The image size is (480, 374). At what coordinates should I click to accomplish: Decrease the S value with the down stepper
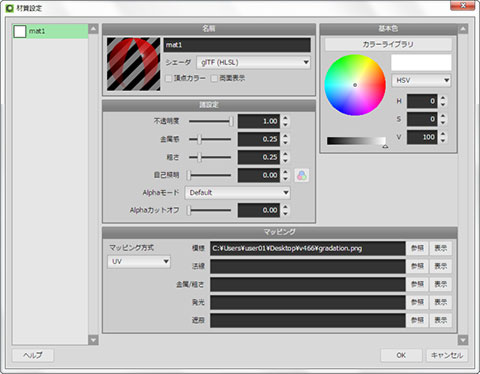tap(443, 123)
